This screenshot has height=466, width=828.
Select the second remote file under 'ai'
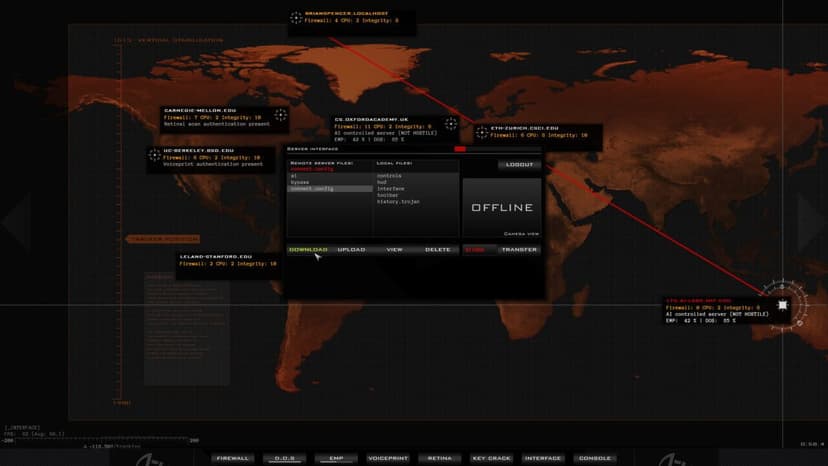[330, 182]
